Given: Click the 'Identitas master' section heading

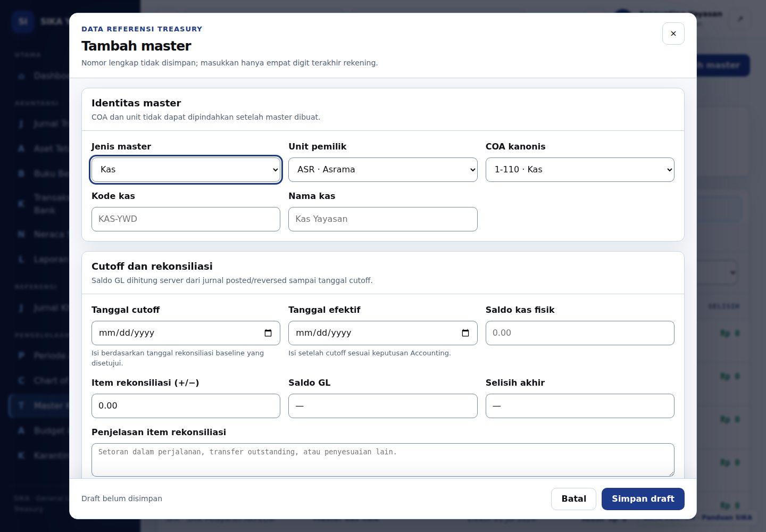Looking at the screenshot, I should coord(136,103).
